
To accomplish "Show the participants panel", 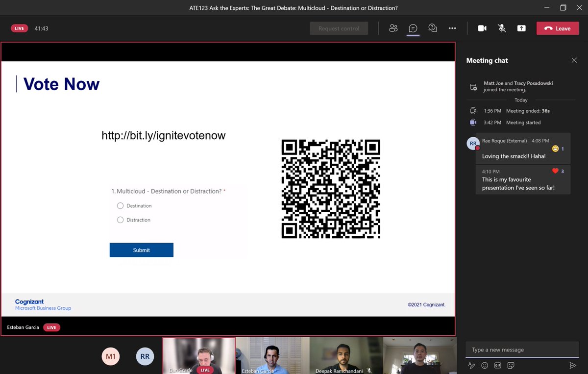I will coord(393,28).
